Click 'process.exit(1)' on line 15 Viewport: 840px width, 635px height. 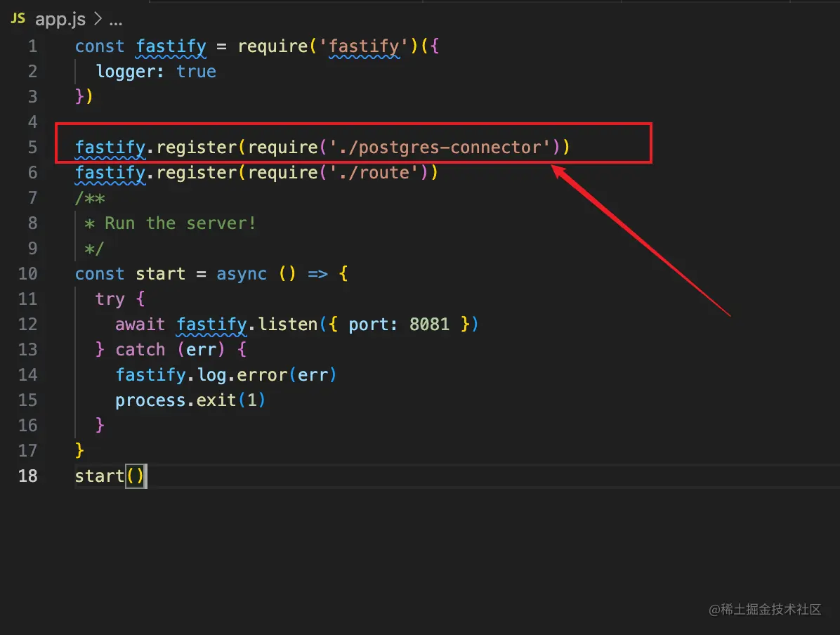pos(190,400)
